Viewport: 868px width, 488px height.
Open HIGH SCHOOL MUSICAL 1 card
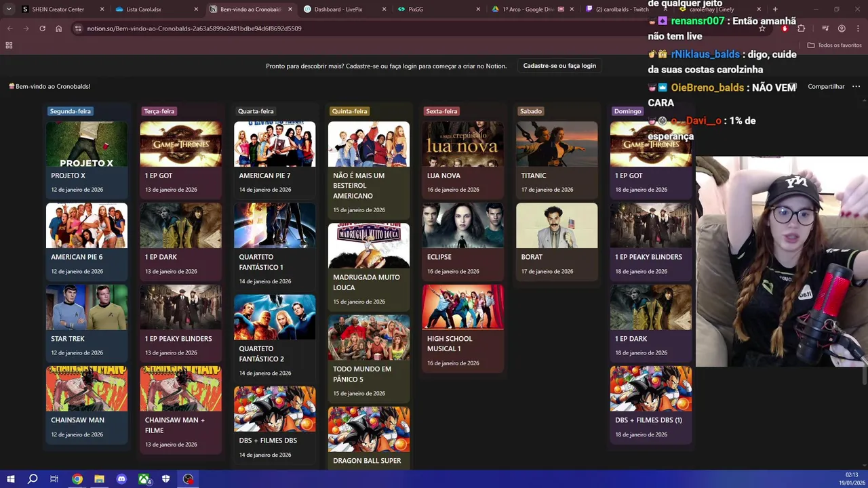tap(463, 328)
